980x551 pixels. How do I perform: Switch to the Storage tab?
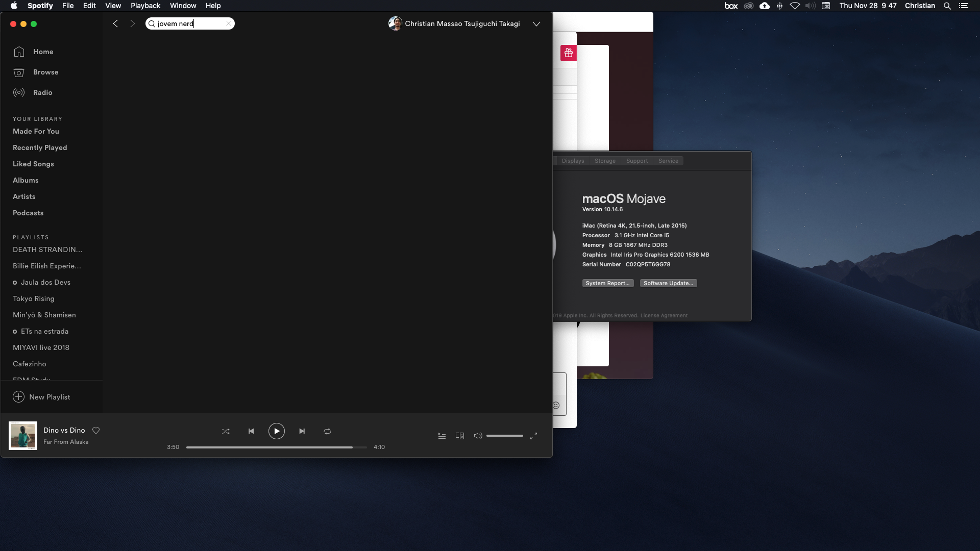pos(605,161)
